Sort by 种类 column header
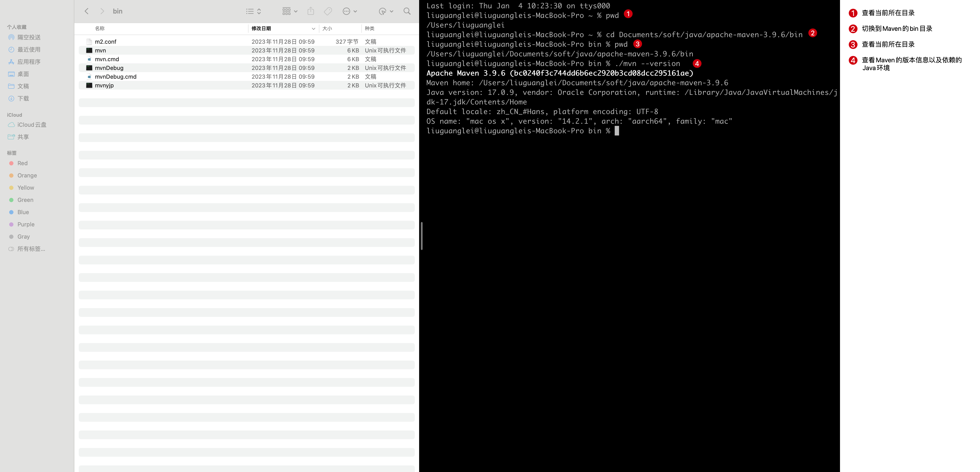The width and height of the screenshot is (980, 472). 369,28
